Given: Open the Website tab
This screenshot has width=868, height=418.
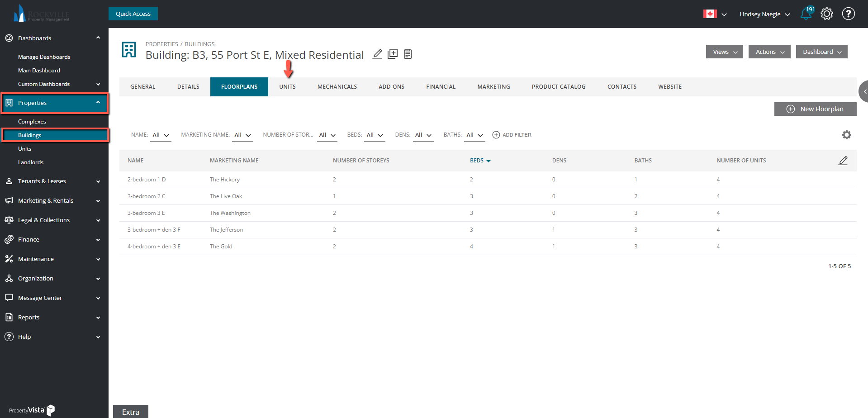Looking at the screenshot, I should click(x=669, y=87).
